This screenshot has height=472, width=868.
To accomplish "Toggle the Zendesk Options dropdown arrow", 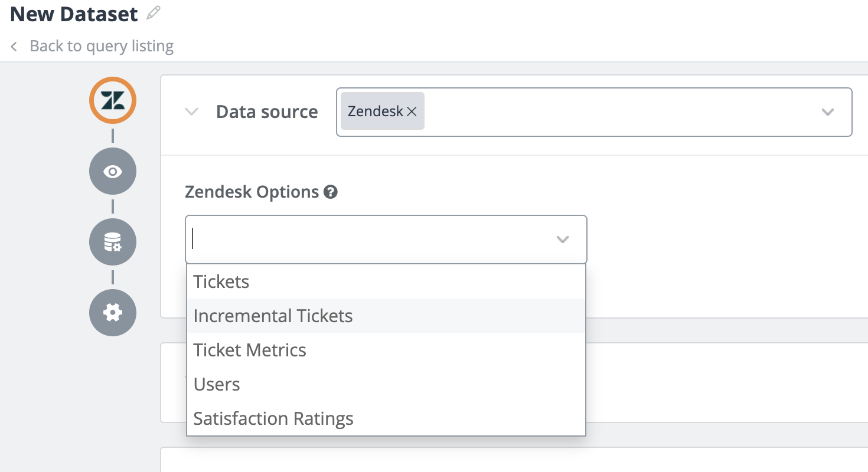I will click(563, 239).
